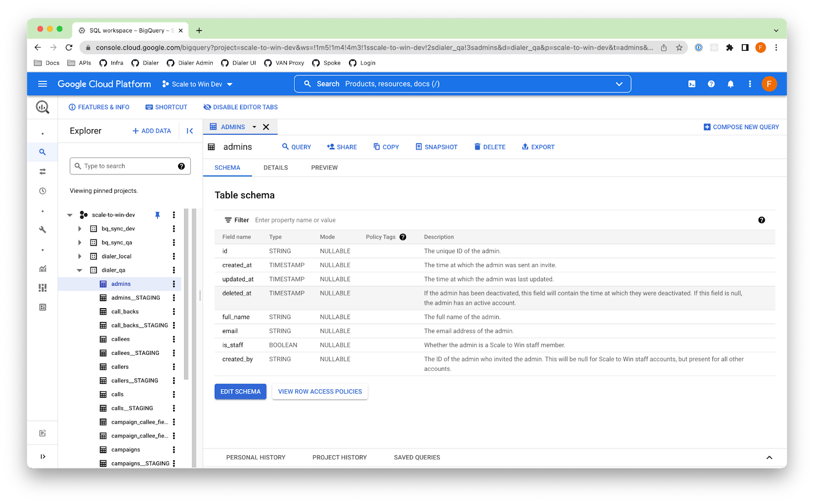Viewport: 814px width, 504px height.
Task: Click the SNAPSHOT button
Action: (437, 147)
